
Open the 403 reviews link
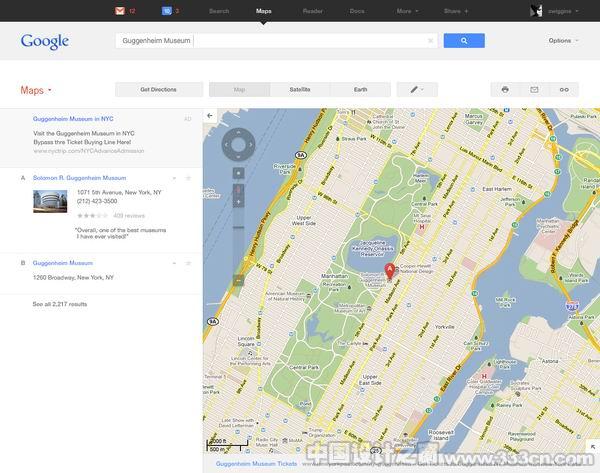[129, 216]
